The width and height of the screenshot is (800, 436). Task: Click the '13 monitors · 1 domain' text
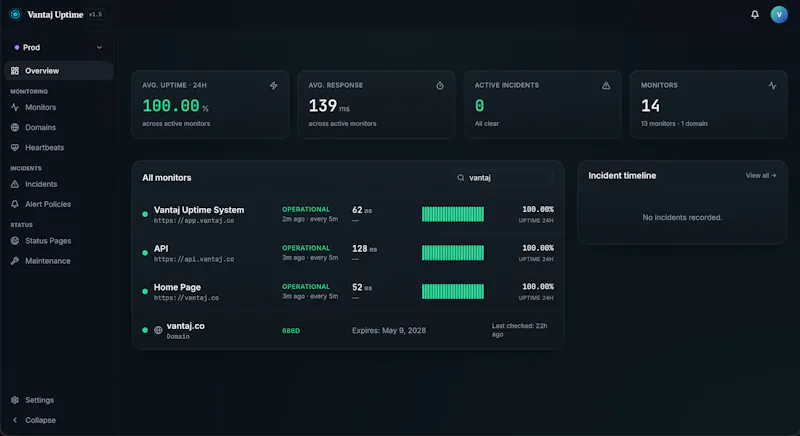674,124
